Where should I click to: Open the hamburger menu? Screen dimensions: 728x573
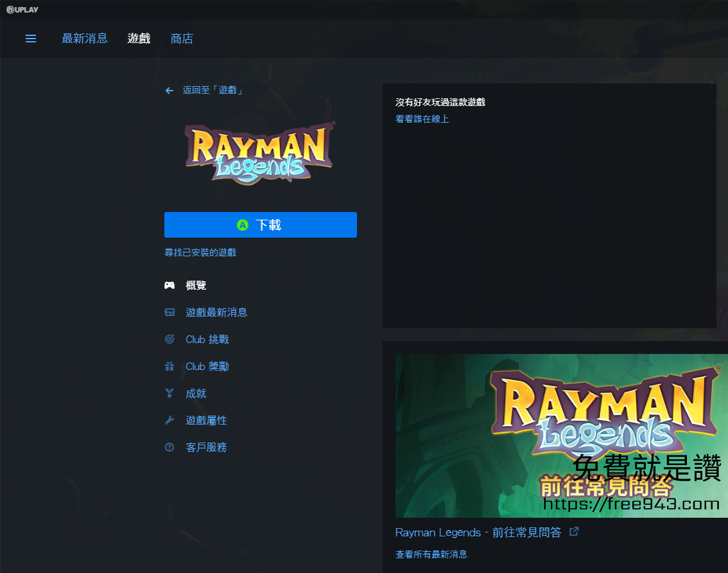click(x=31, y=38)
